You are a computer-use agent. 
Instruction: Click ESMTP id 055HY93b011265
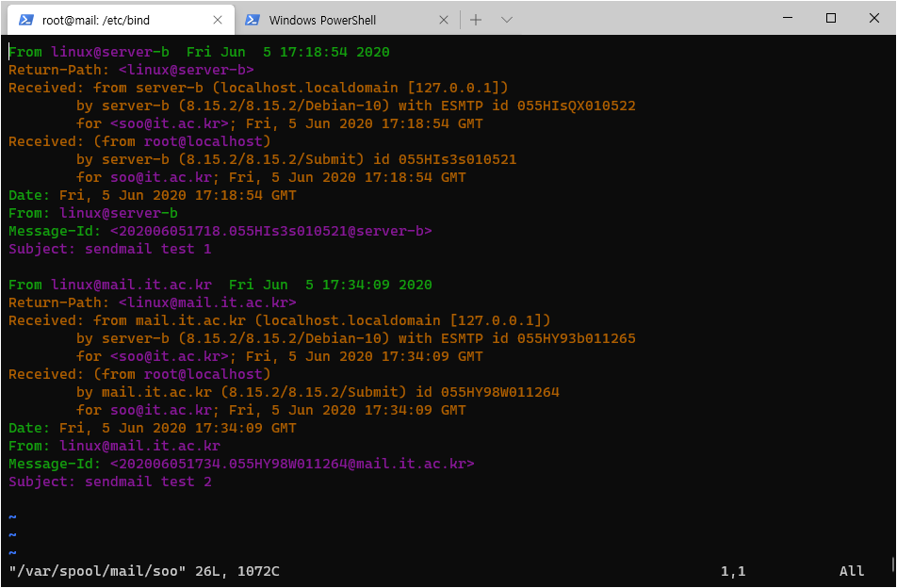538,338
